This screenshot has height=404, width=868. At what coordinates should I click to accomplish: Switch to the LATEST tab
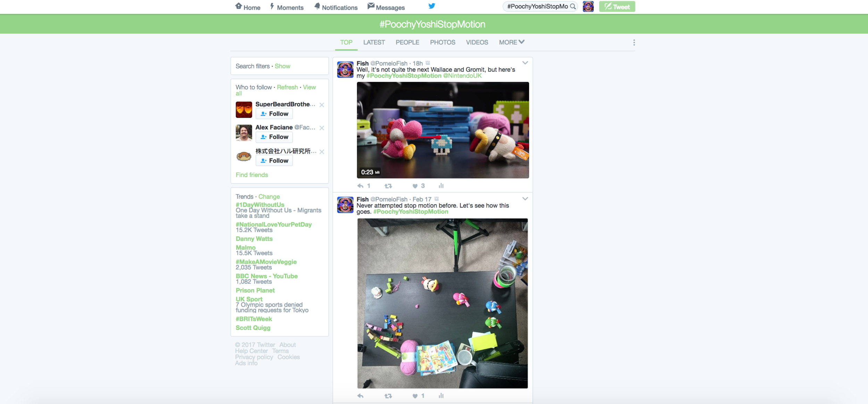pos(374,42)
